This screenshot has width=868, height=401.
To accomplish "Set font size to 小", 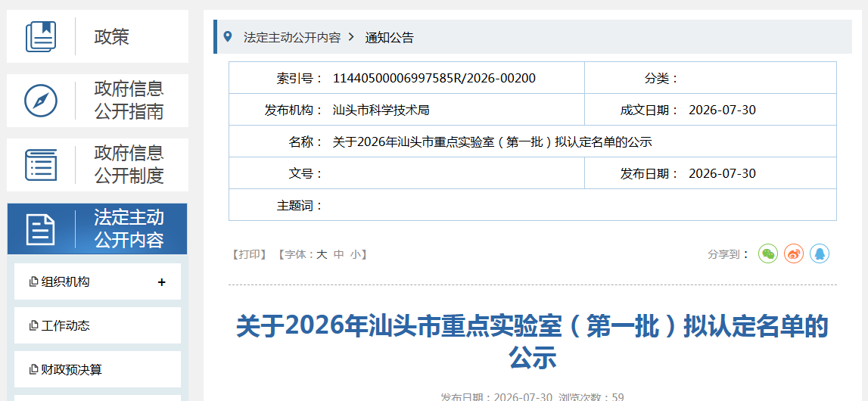I will (356, 254).
